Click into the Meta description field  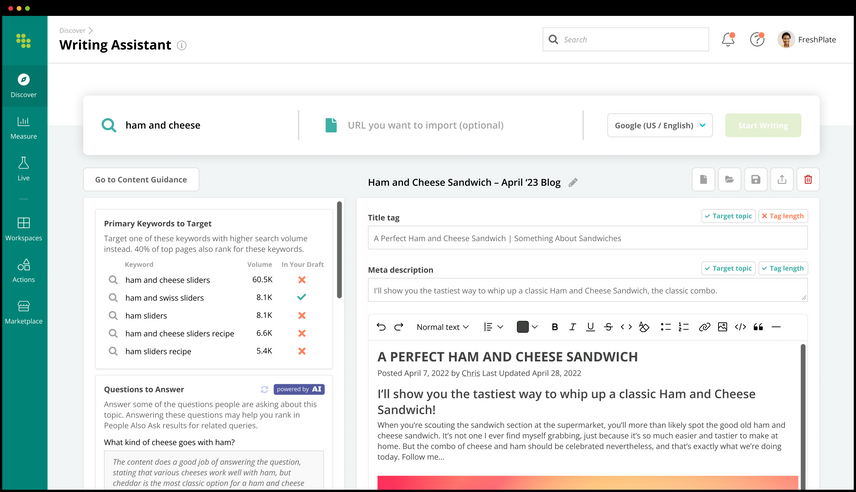[587, 291]
